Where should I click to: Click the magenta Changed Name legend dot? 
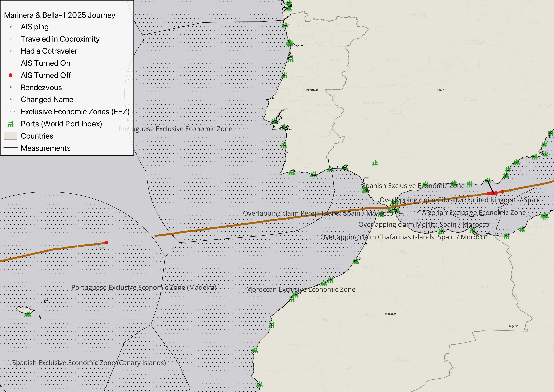tap(11, 99)
